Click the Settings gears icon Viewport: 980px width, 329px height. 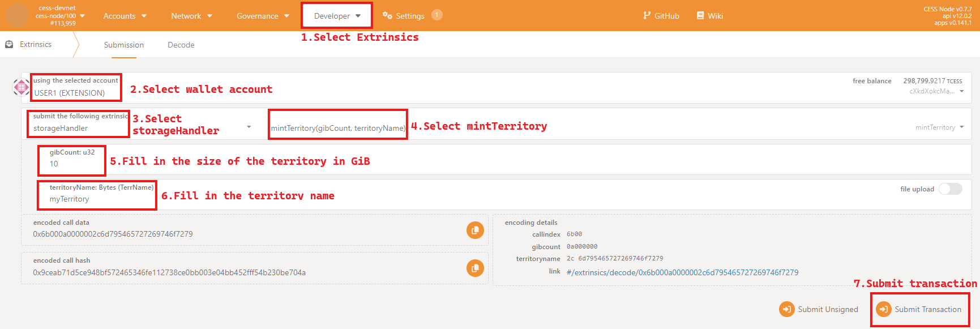(x=387, y=15)
